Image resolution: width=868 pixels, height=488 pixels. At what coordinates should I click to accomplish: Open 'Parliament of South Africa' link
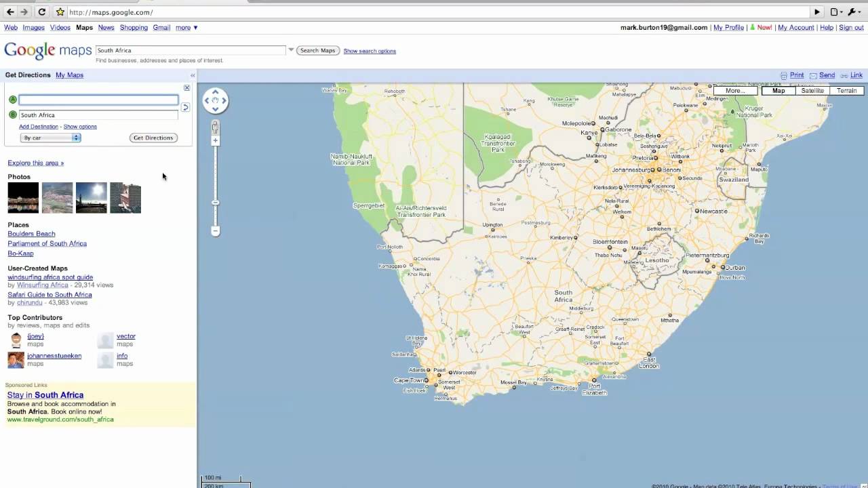47,243
